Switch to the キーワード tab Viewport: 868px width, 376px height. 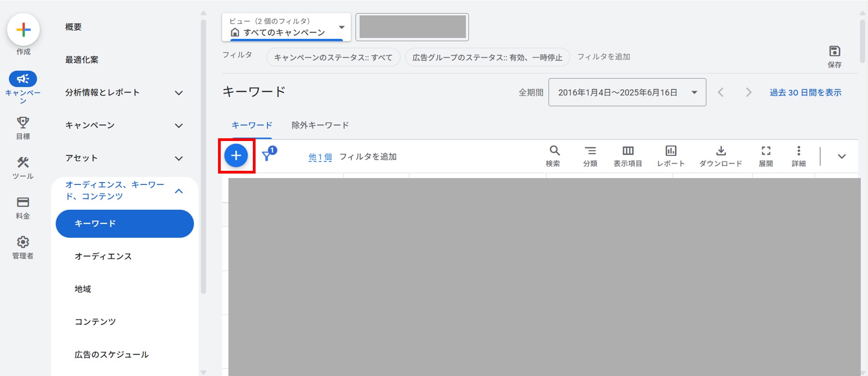coord(252,125)
